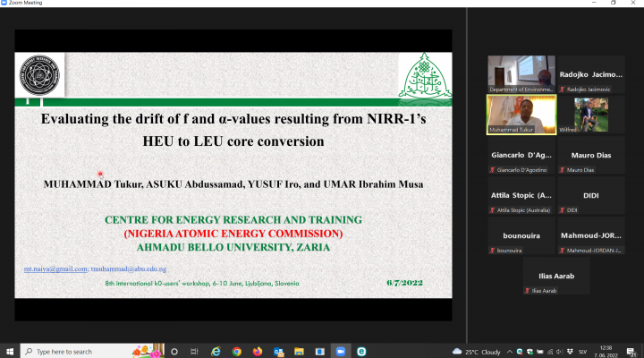Launch Firefox from taskbar
Image resolution: width=644 pixels, height=358 pixels.
tap(258, 352)
